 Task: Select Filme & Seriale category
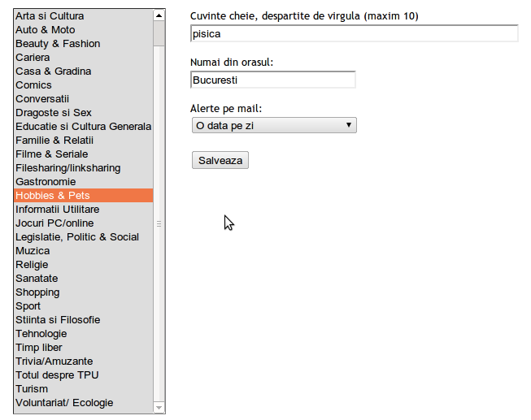(x=83, y=154)
